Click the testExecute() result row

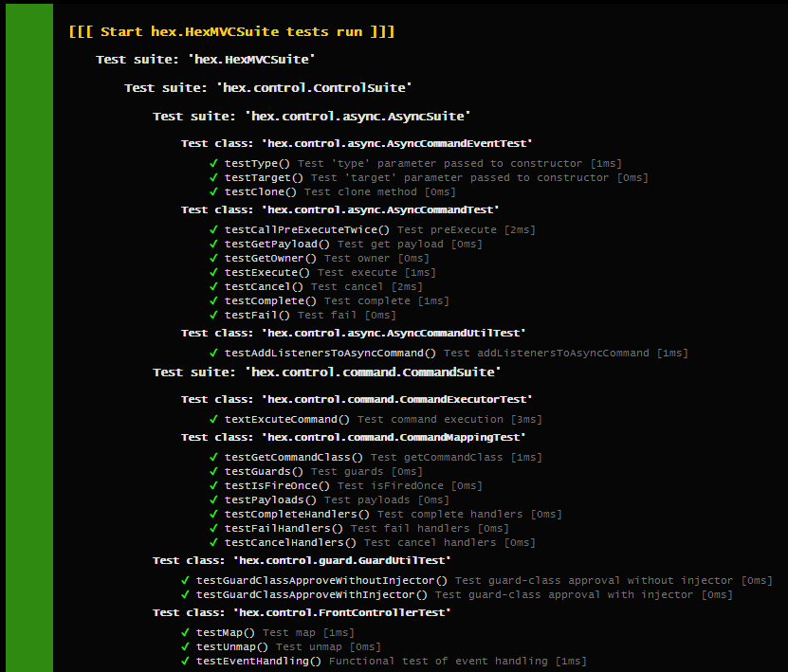point(322,272)
